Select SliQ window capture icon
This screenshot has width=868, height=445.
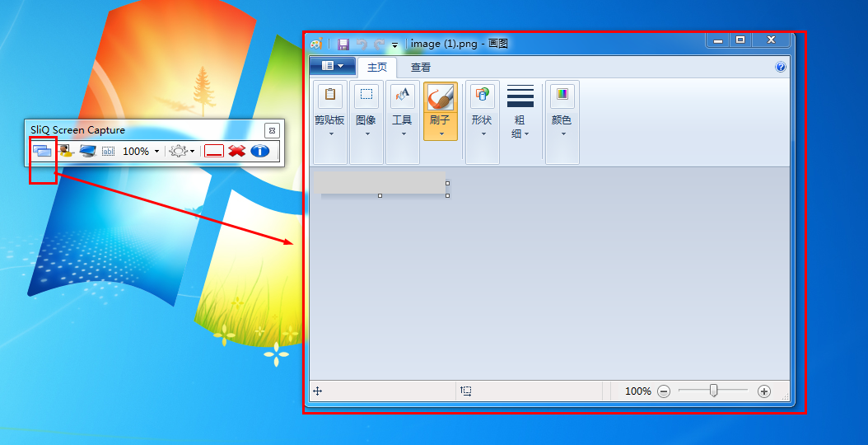tap(42, 151)
